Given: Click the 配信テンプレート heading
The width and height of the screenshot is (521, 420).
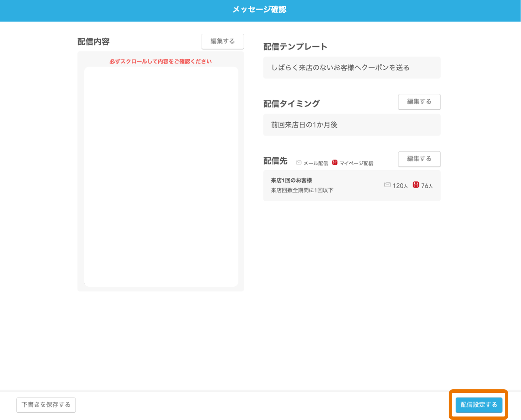Looking at the screenshot, I should 295,46.
